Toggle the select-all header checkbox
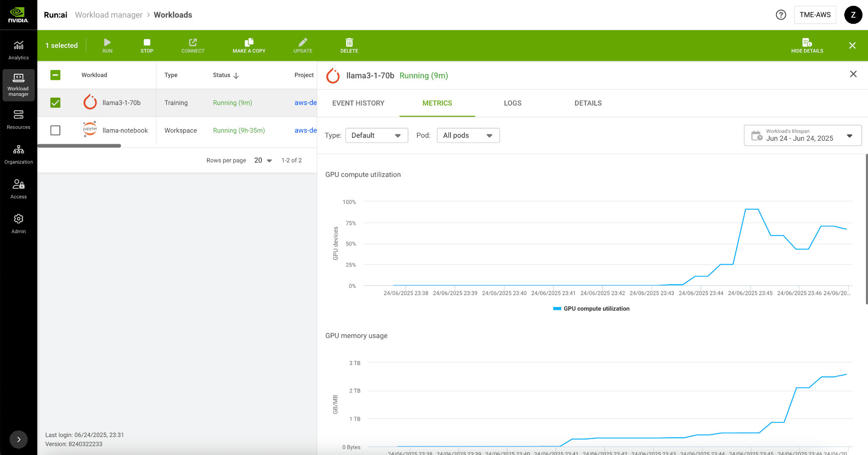Viewport: 868px width, 455px height. tap(56, 75)
